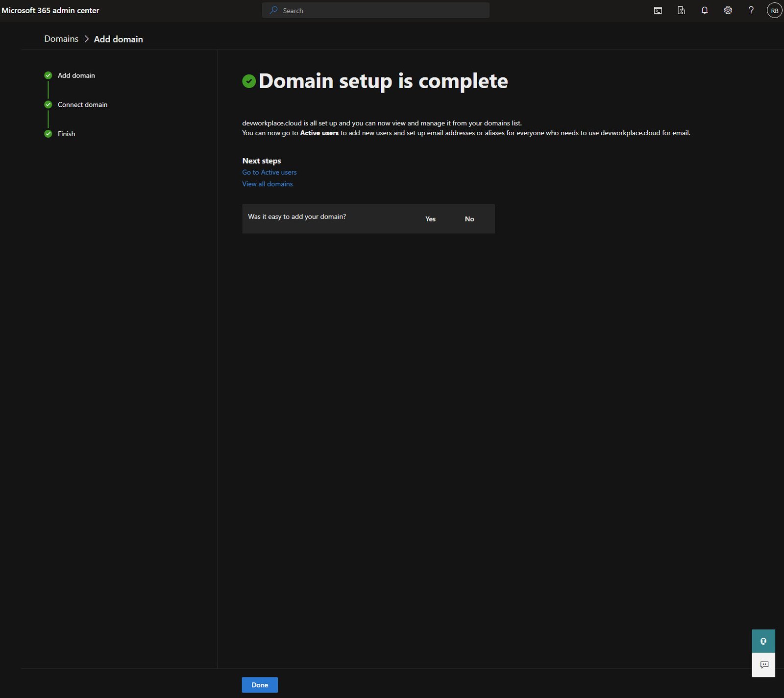Select the Add domain wizard step
Screen dimensions: 784x698
point(76,75)
